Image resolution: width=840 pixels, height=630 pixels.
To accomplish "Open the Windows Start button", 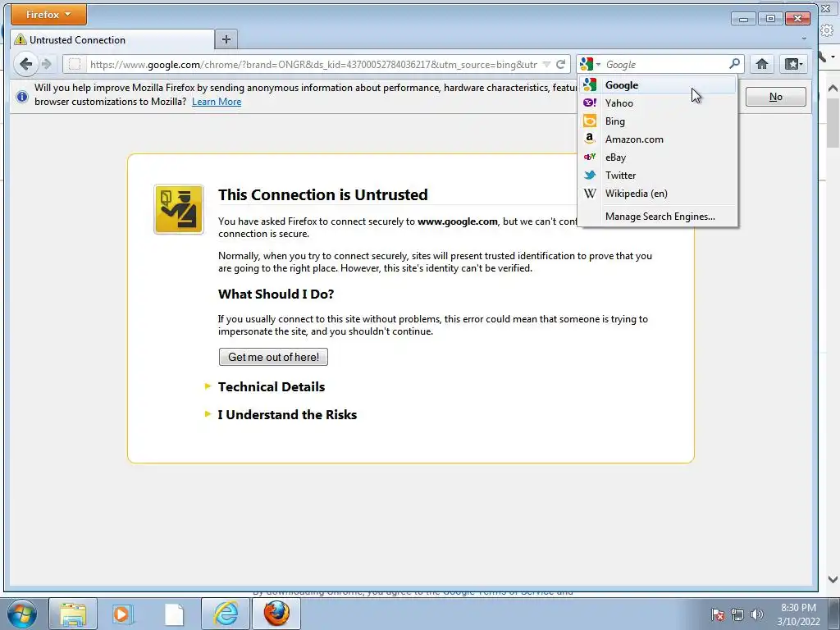I will (x=22, y=614).
